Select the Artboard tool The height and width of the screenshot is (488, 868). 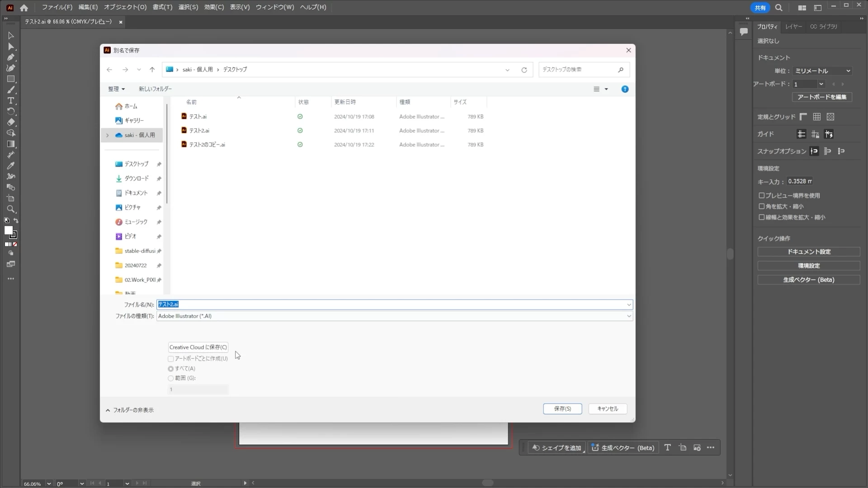[x=11, y=198]
